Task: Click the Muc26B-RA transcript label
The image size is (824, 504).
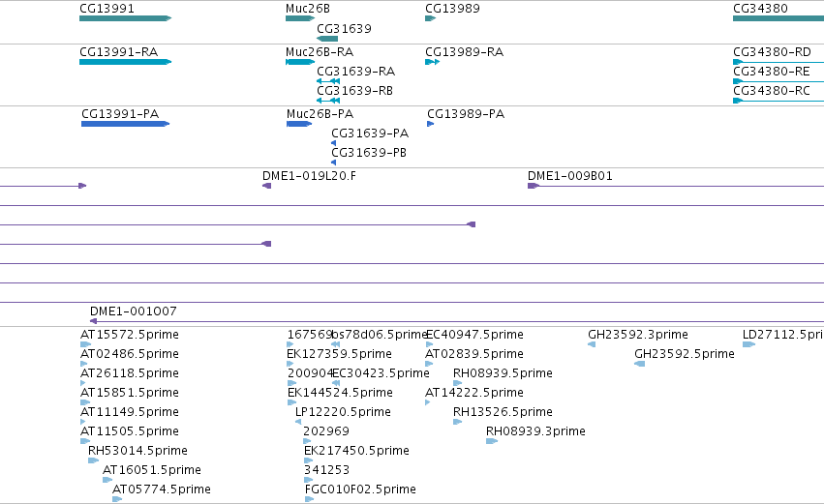Action: 320,52
